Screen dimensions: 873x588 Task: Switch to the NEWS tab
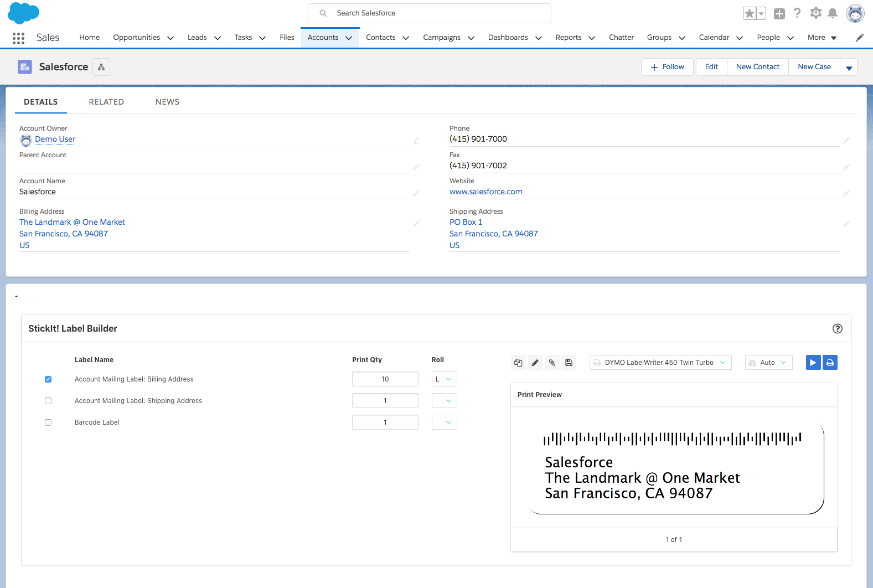click(x=167, y=102)
